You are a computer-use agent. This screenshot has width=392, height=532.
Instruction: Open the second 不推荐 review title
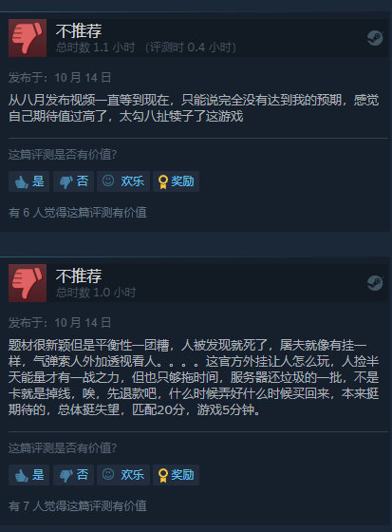click(79, 275)
